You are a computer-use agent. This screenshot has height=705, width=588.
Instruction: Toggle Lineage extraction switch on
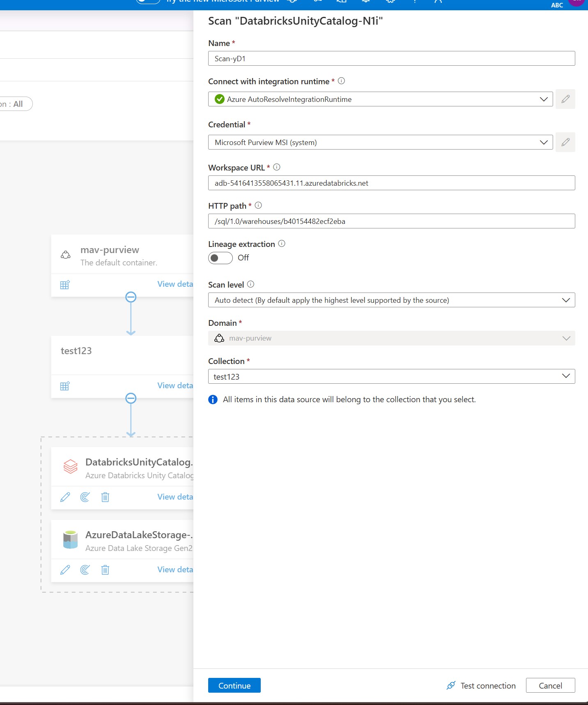coord(220,258)
